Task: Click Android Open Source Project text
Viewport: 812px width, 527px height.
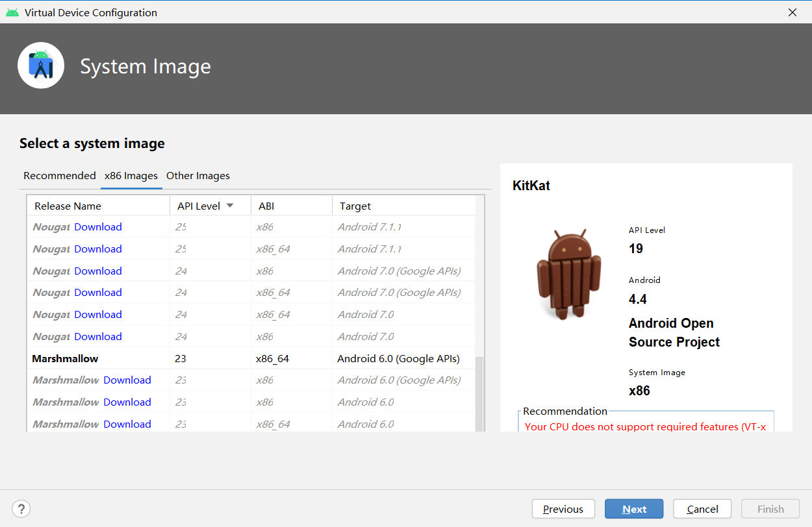Action: 674,332
